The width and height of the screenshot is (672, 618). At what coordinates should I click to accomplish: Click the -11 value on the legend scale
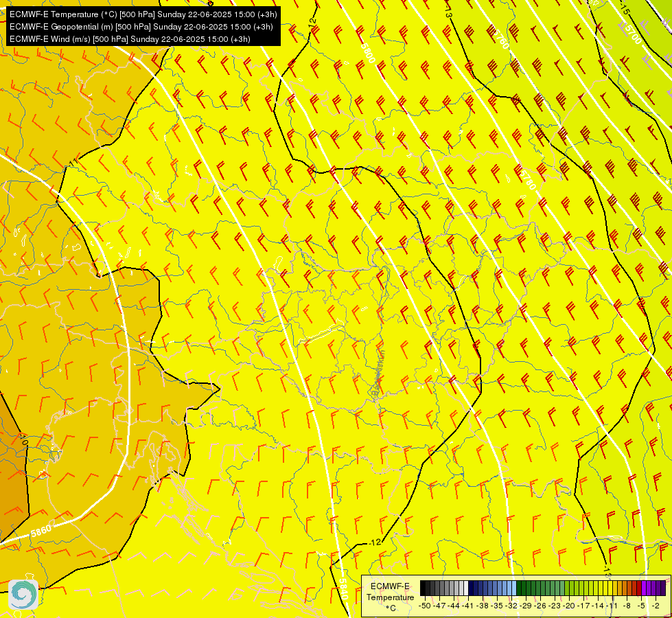tap(612, 606)
